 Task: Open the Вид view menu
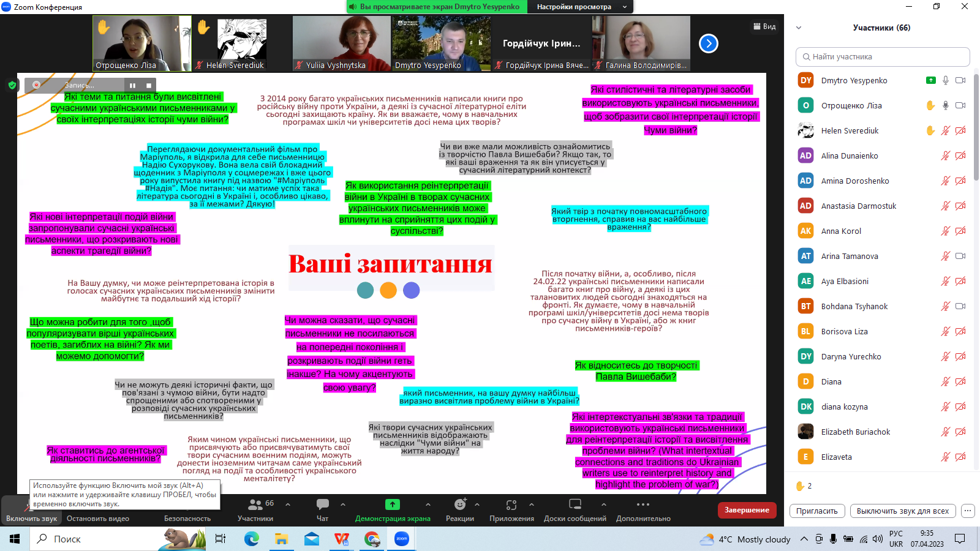point(764,26)
